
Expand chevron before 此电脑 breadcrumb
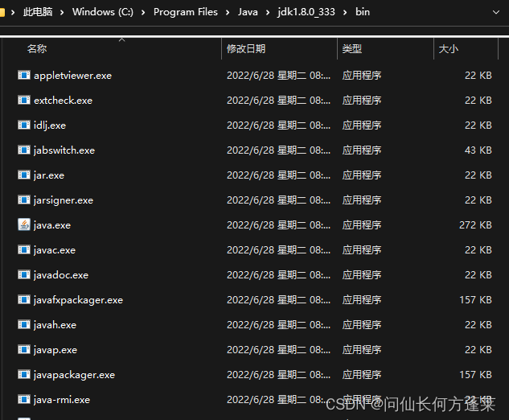[x=13, y=12]
